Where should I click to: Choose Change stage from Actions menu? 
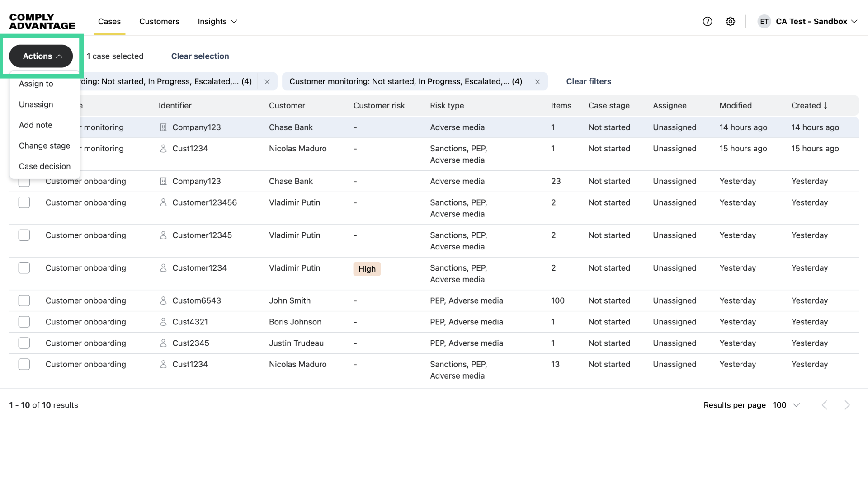tap(44, 145)
